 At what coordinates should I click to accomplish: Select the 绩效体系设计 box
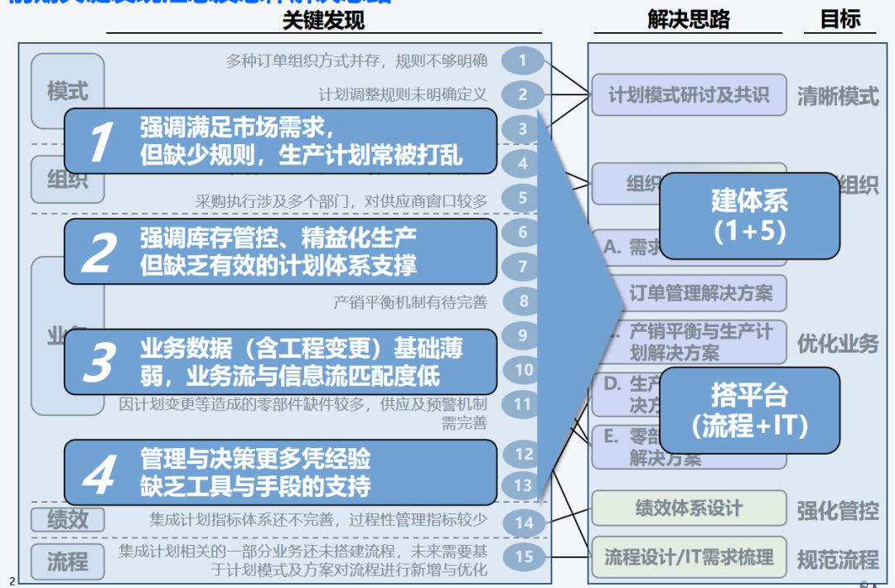688,508
